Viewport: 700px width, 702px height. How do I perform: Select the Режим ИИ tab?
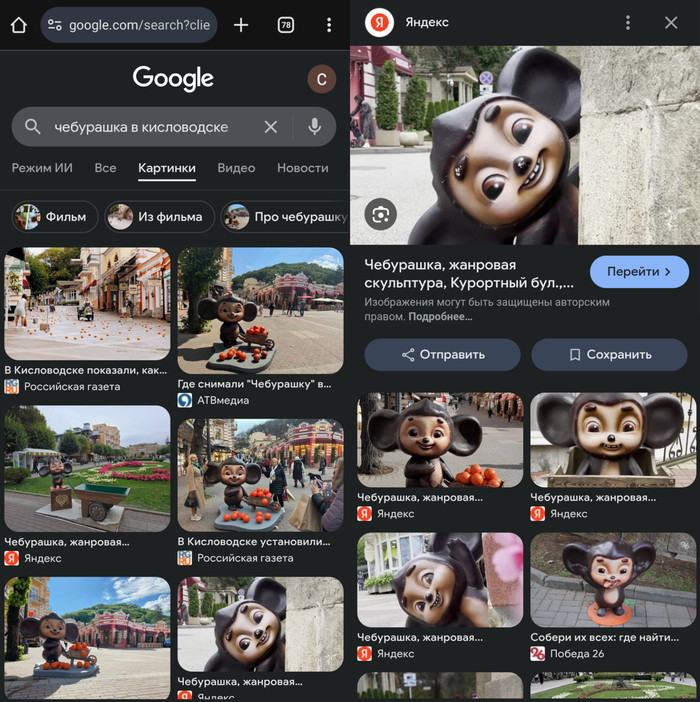(42, 168)
